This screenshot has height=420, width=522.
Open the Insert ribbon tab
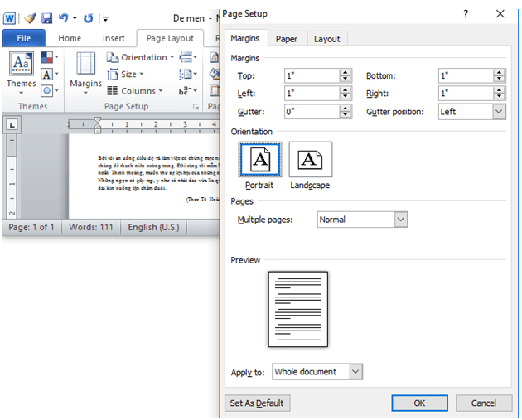click(x=114, y=38)
